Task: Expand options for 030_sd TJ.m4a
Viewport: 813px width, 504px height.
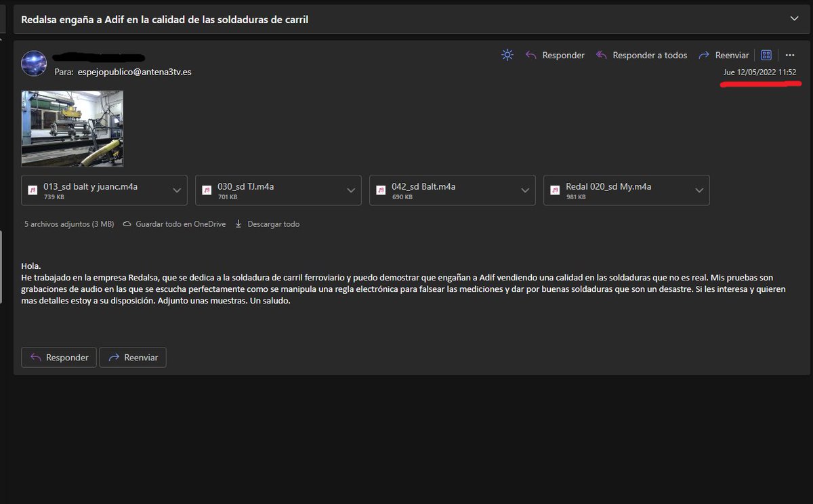Action: pyautogui.click(x=351, y=191)
